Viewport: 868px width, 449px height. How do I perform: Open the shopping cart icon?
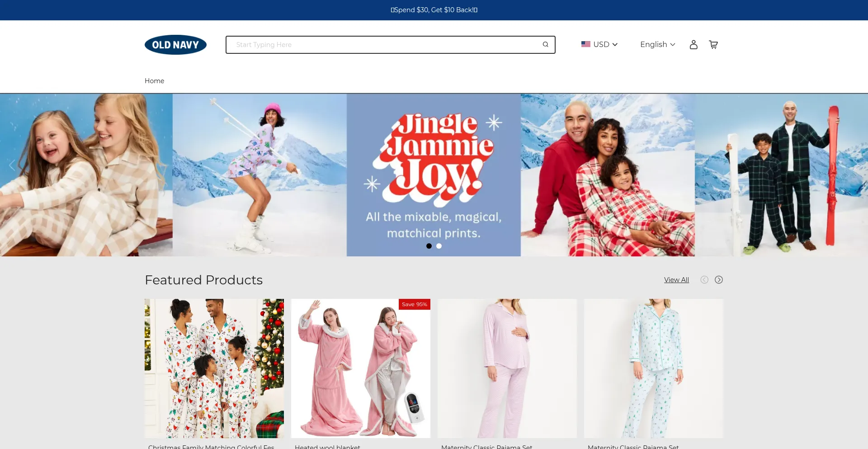coord(713,44)
